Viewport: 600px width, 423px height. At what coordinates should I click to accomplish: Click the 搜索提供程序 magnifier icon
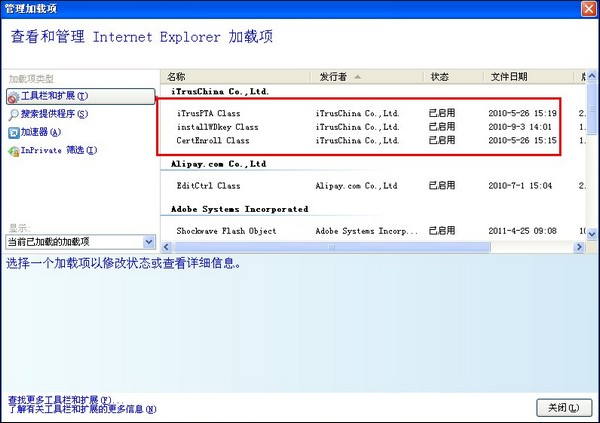tap(13, 114)
